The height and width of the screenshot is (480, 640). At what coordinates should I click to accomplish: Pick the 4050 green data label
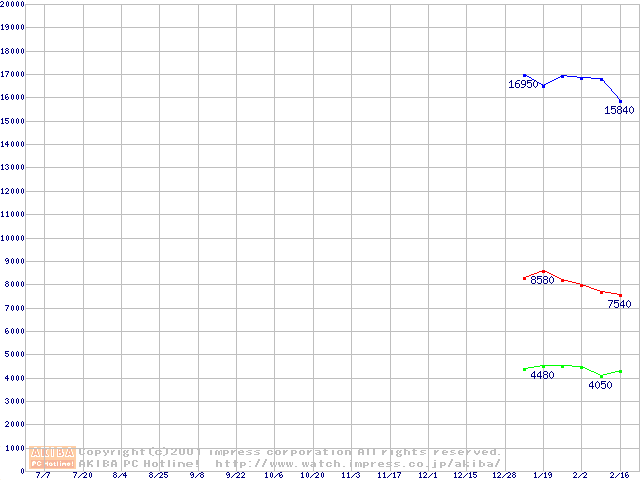point(600,385)
